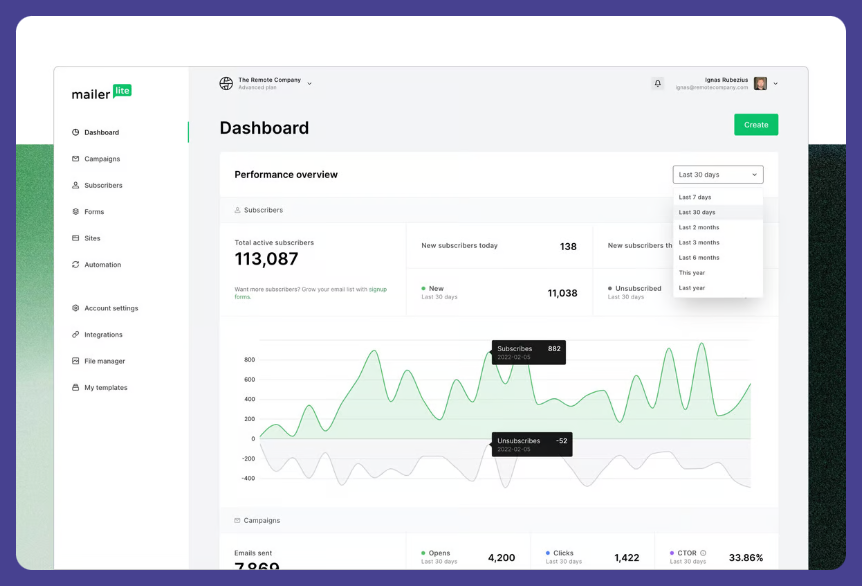Image resolution: width=862 pixels, height=586 pixels.
Task: Click the Subscribers person icon in sidebar
Action: click(x=75, y=185)
